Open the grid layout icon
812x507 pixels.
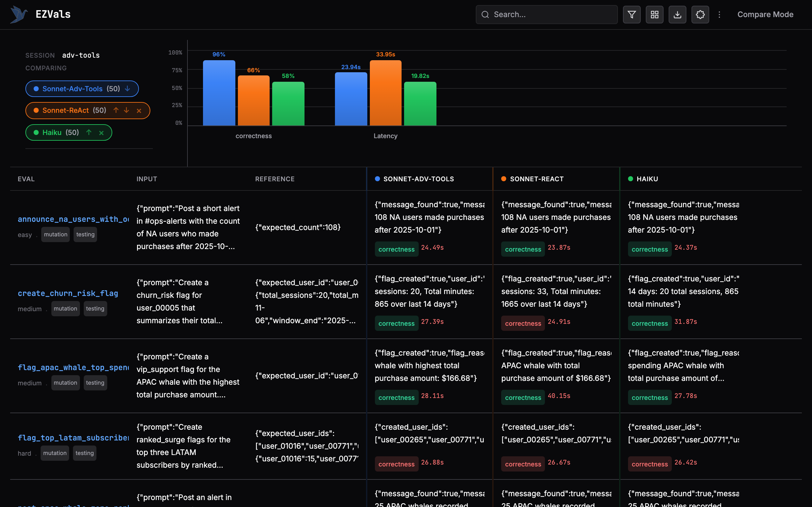[654, 15]
